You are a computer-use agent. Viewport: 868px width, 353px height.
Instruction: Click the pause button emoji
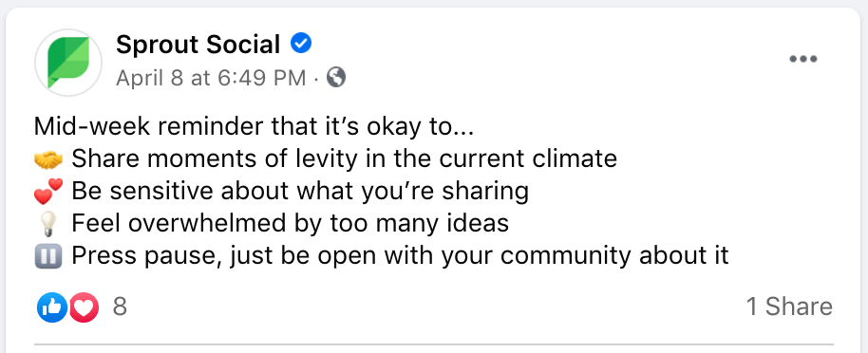pos(48,257)
